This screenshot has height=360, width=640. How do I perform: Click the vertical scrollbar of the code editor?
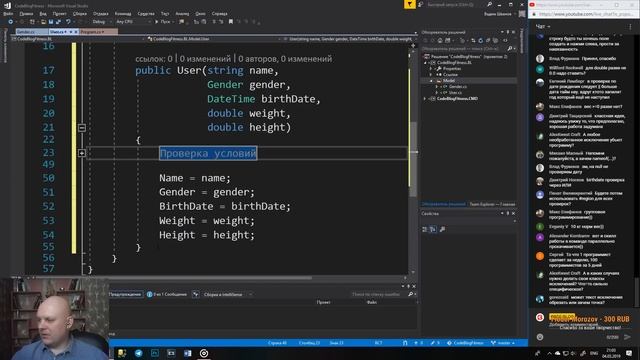point(413,159)
